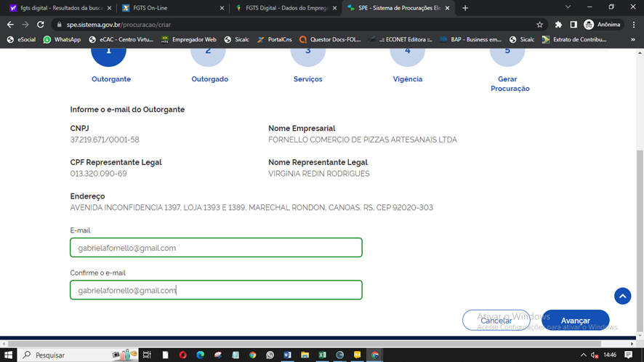Open the eSocial bookmark
644x362 pixels.
pos(21,39)
